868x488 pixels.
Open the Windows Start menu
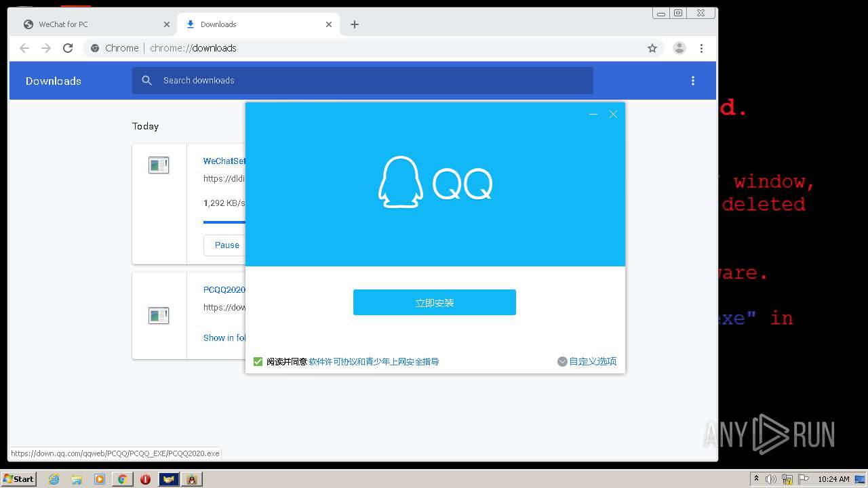[18, 479]
